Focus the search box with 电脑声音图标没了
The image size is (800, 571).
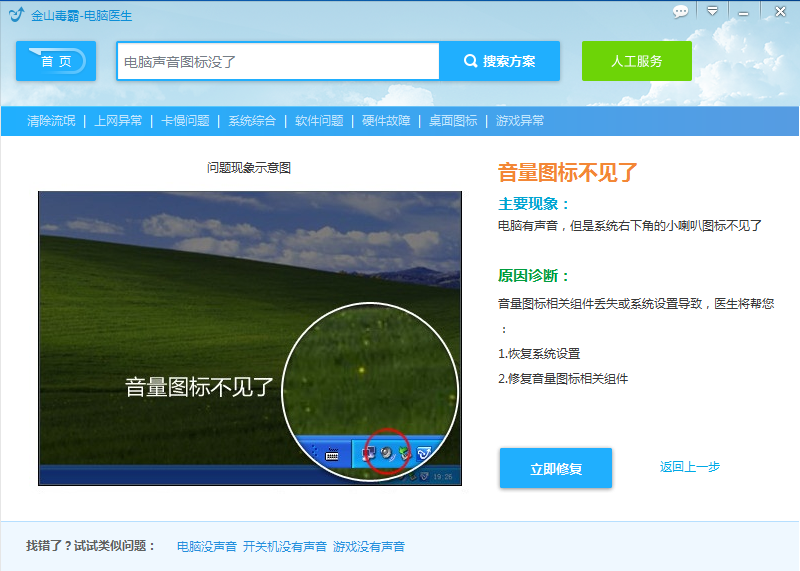278,61
